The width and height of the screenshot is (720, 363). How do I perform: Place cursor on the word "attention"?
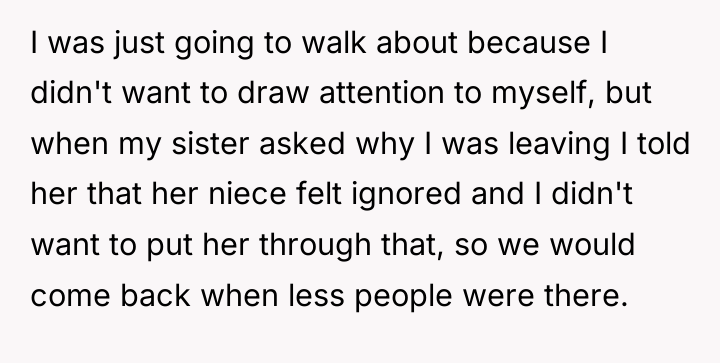382,93
